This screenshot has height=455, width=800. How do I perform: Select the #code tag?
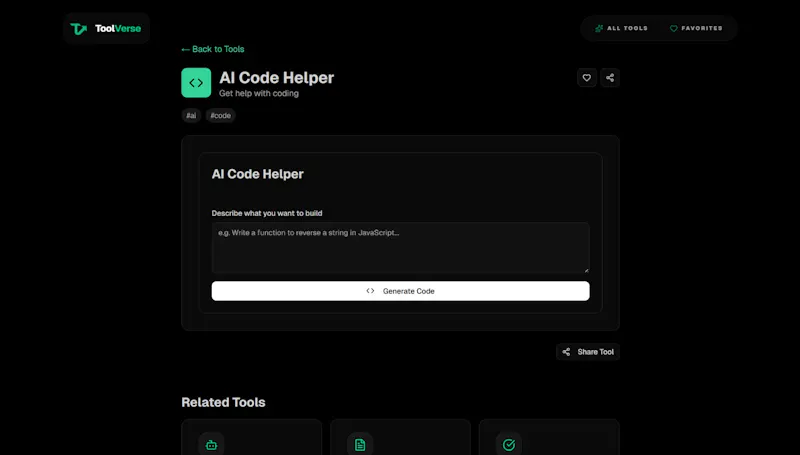click(x=220, y=116)
